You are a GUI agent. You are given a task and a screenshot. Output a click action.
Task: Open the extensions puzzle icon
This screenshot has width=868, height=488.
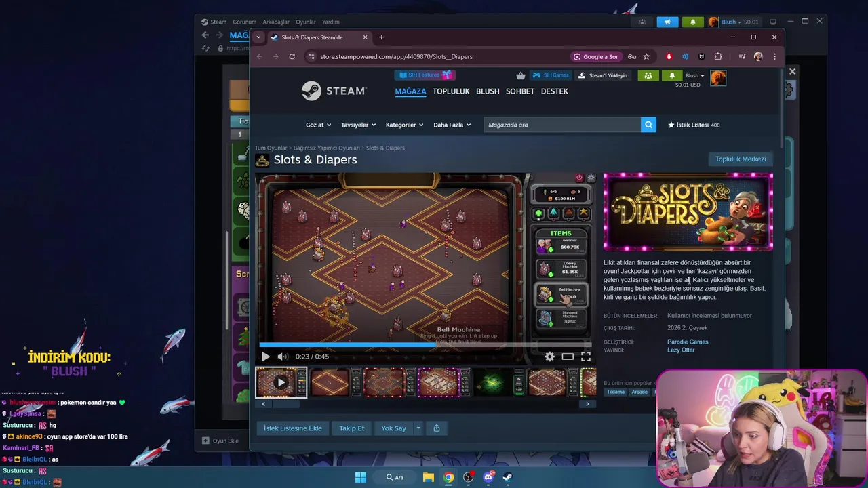718,56
